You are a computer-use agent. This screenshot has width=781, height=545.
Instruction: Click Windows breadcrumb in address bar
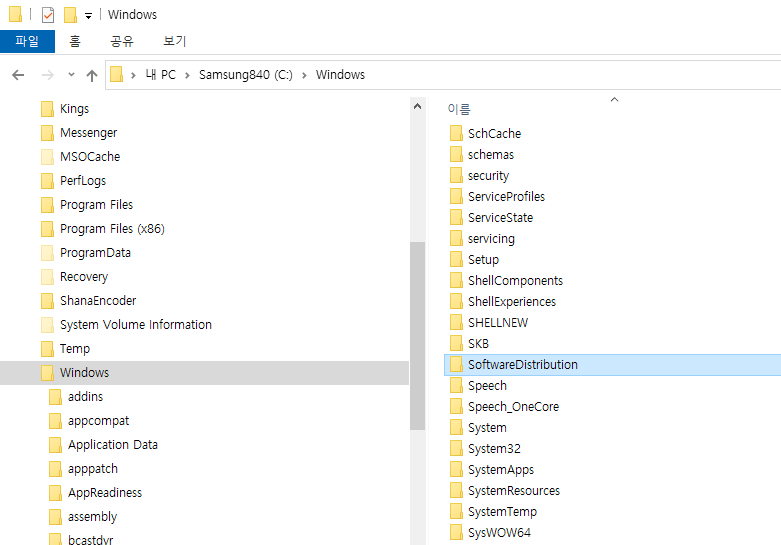340,75
